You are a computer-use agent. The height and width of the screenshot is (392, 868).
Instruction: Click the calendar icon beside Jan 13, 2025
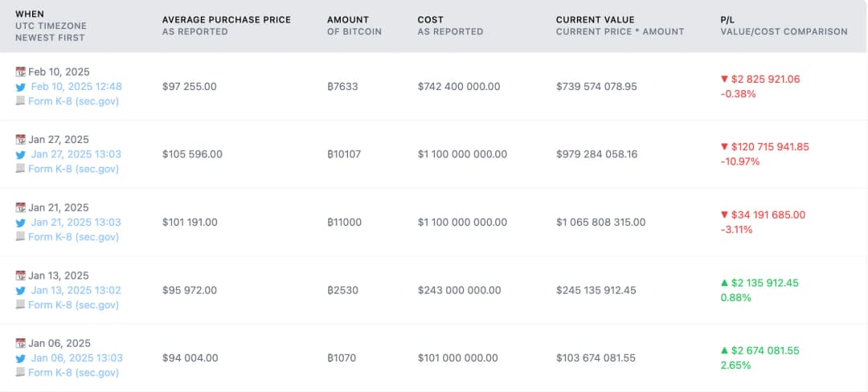21,276
